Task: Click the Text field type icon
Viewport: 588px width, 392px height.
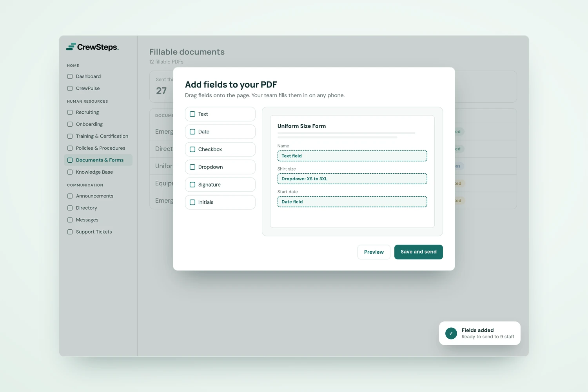Action: click(192, 114)
